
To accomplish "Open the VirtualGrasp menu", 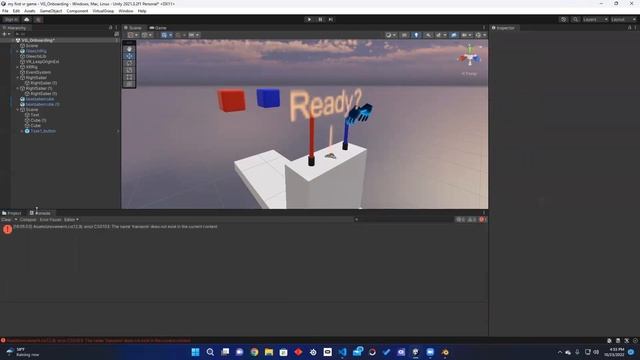I will pyautogui.click(x=103, y=11).
